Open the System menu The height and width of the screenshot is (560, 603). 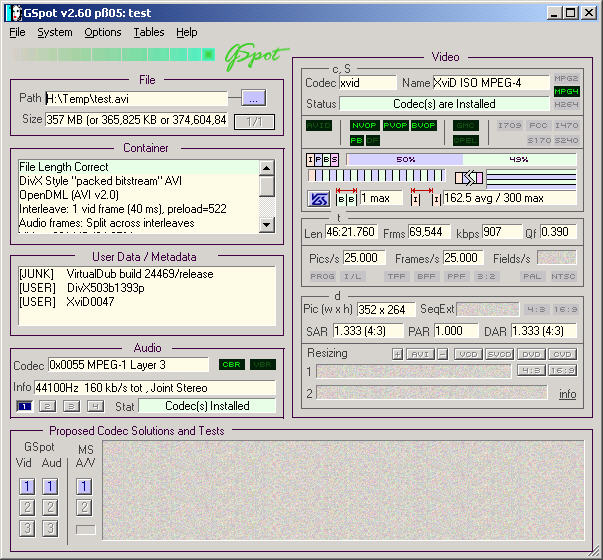pos(55,32)
